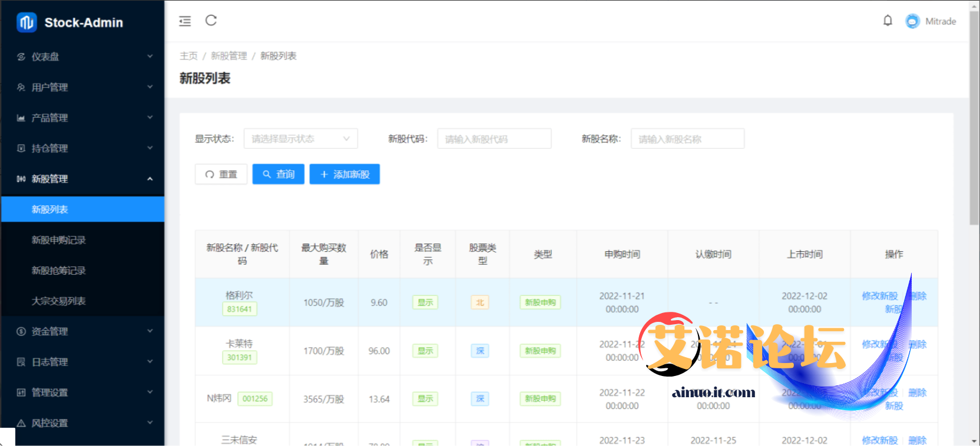The width and height of the screenshot is (980, 446).
Task: Expand the 产品管理 menu chevron
Action: click(x=150, y=118)
